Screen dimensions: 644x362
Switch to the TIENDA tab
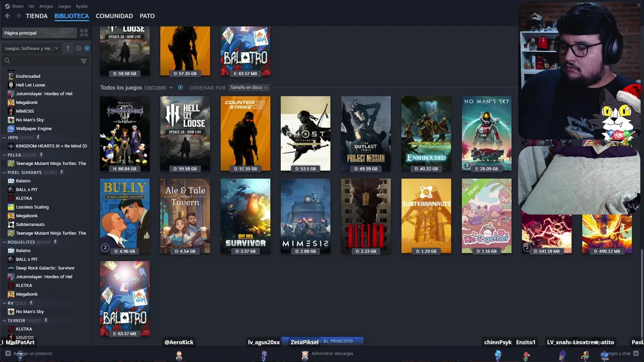(x=37, y=16)
